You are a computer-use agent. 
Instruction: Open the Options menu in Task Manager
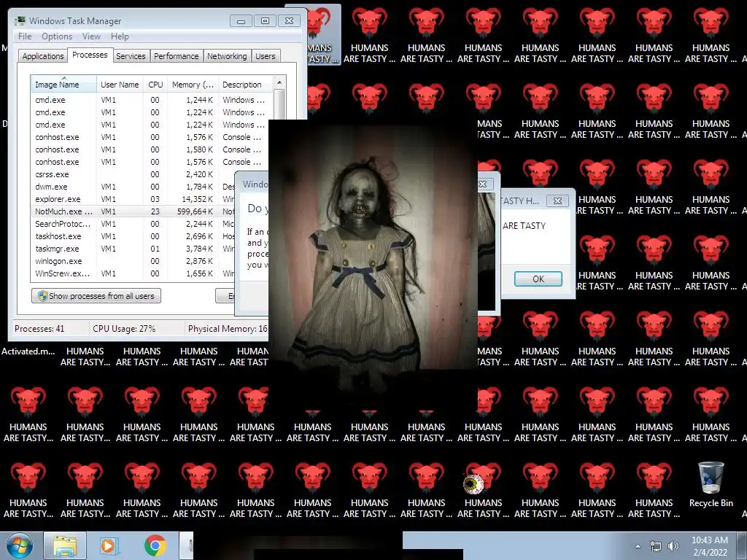point(57,36)
